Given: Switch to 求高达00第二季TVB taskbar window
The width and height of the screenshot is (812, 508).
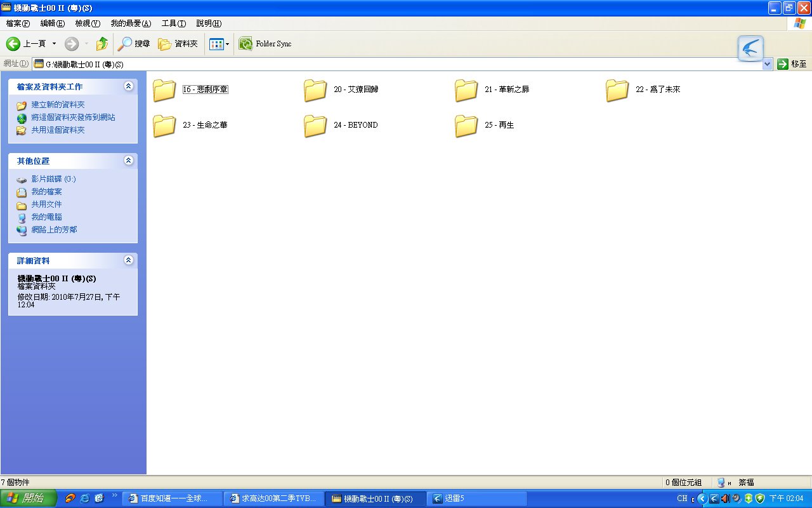Looking at the screenshot, I should pos(273,498).
